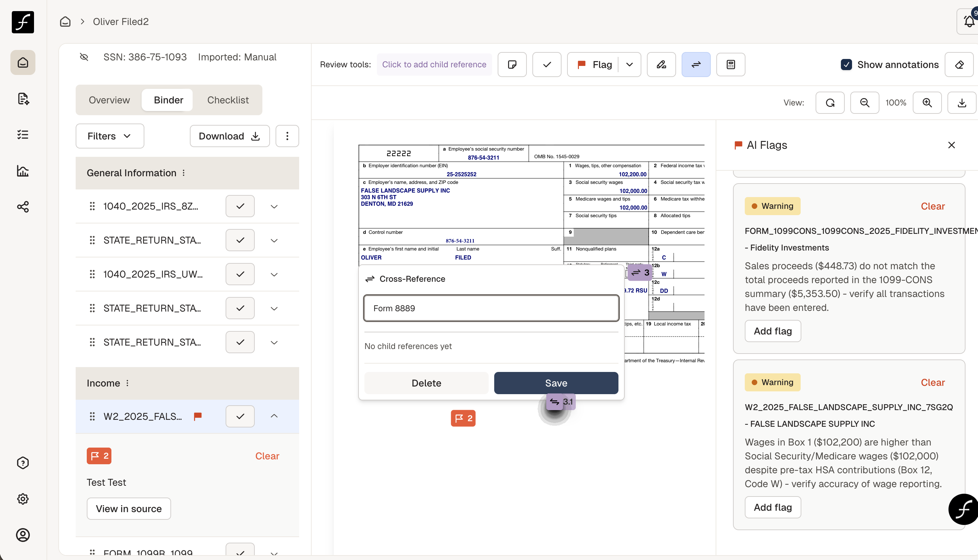978x560 pixels.
Task: Open the home breadcrumb icon
Action: coord(65,22)
